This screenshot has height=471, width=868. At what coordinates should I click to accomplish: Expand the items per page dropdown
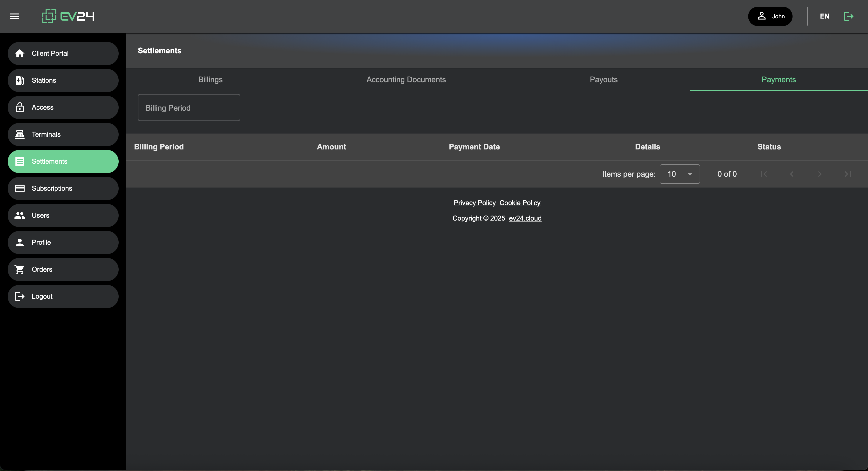tap(679, 174)
